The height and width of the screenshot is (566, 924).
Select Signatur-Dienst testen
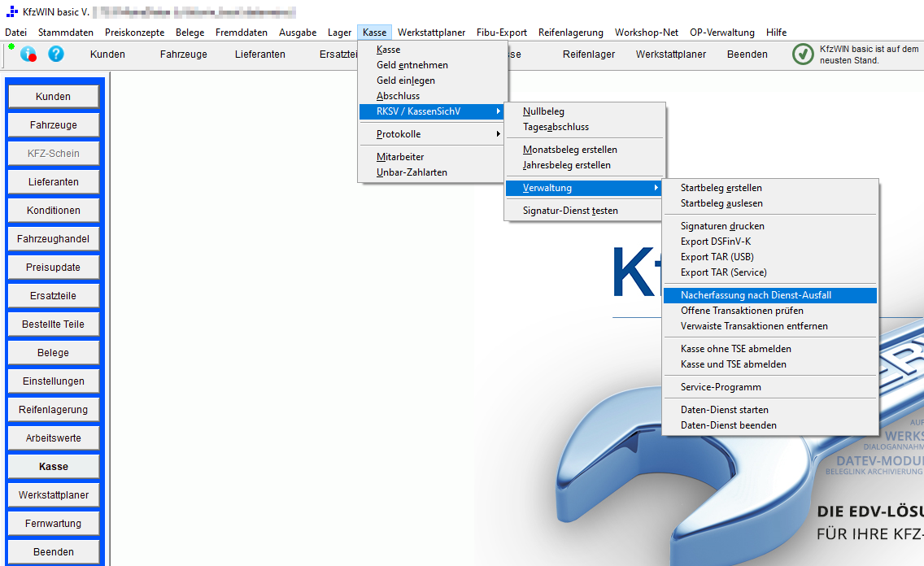[x=583, y=211]
